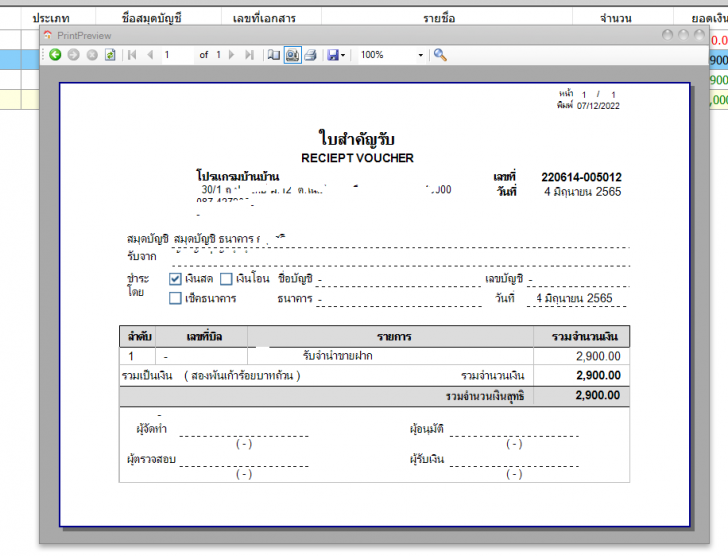Toggle the เงินโอน checkbox

[226, 279]
